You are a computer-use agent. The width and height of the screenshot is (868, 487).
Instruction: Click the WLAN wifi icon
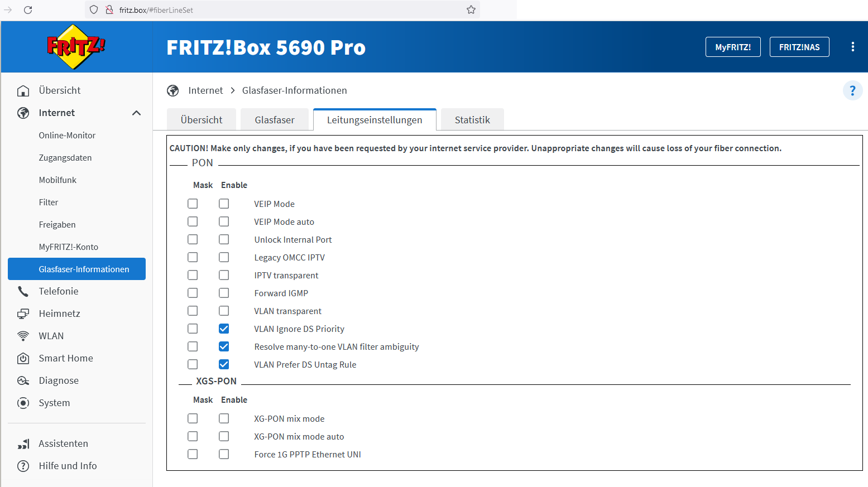23,336
